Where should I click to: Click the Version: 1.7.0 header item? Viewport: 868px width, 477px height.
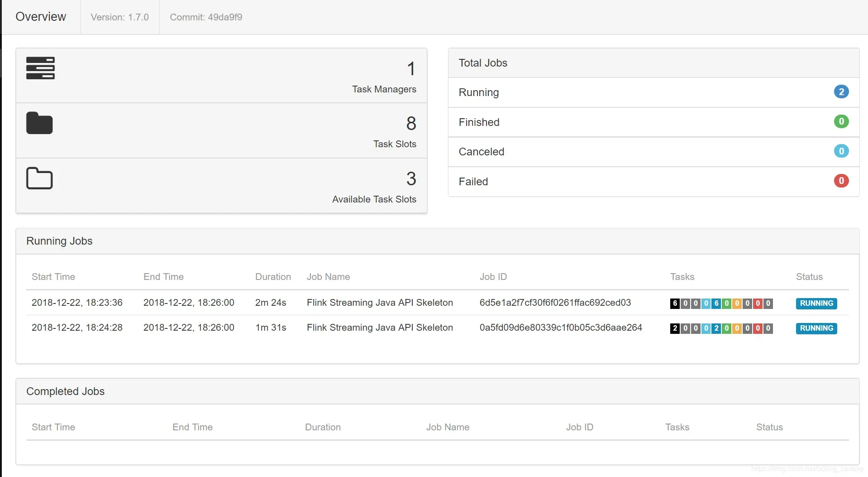(119, 17)
